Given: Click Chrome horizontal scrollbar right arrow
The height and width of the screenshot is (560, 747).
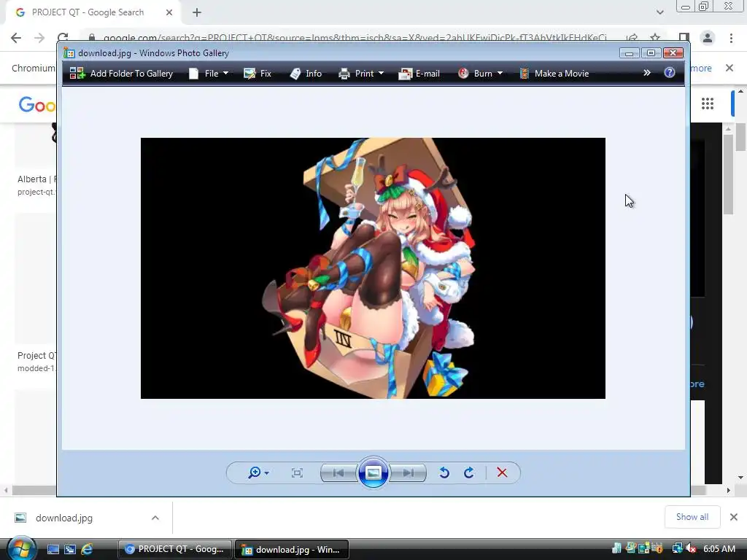Looking at the screenshot, I should pos(729,490).
